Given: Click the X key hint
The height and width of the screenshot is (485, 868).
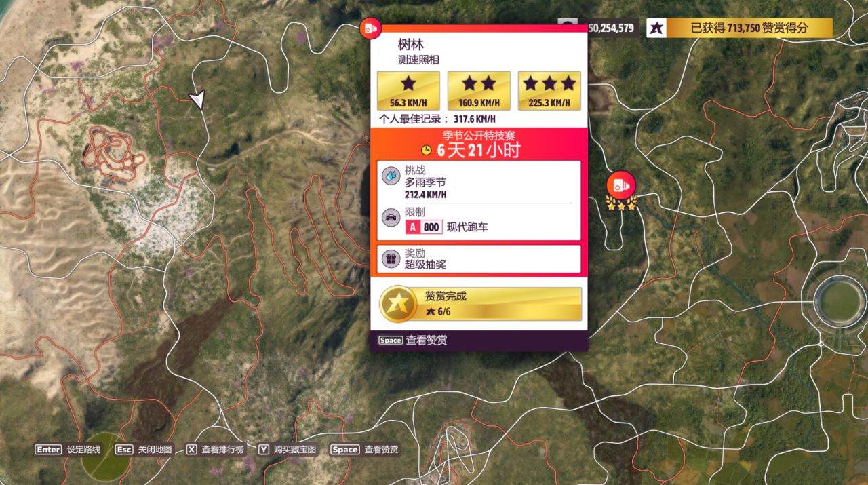Looking at the screenshot, I should tap(192, 449).
